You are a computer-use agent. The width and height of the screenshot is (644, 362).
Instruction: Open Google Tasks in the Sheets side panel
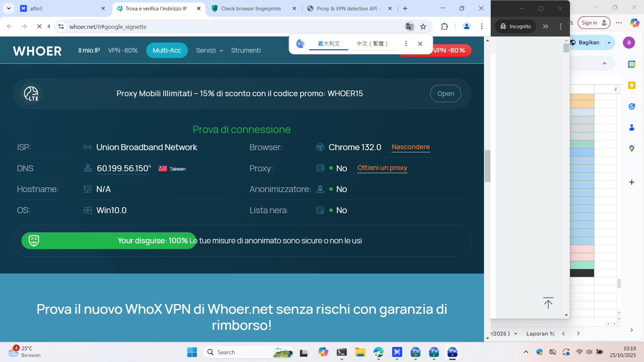[x=632, y=107]
